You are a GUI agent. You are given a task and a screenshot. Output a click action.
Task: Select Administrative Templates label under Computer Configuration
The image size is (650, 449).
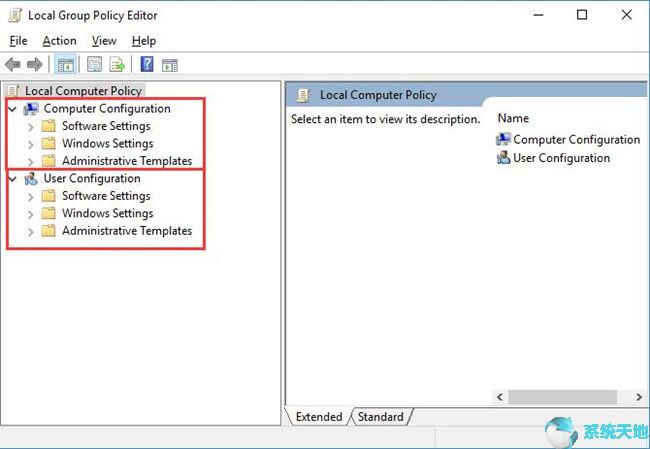pos(127,160)
